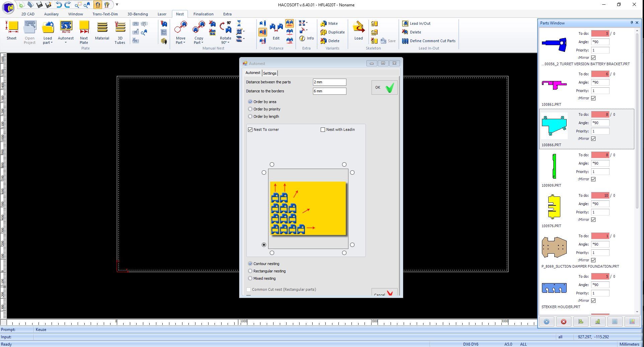Click the Distance between the parts field
The width and height of the screenshot is (644, 347).
point(329,82)
